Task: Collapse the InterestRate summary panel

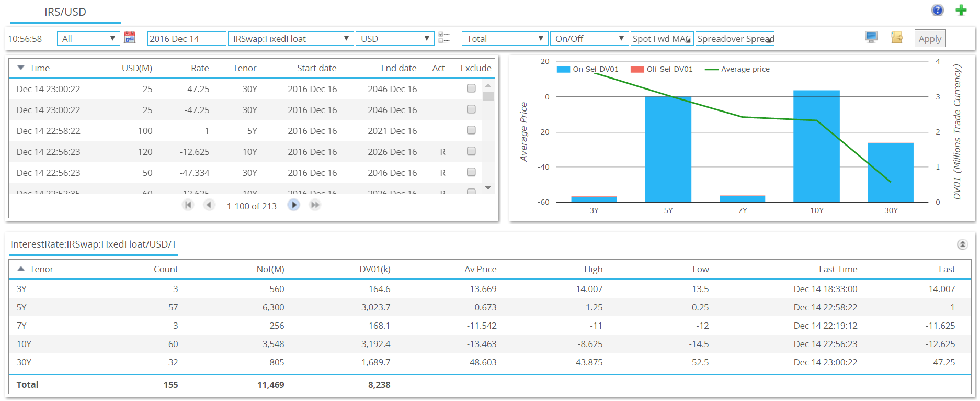Action: coord(962,244)
